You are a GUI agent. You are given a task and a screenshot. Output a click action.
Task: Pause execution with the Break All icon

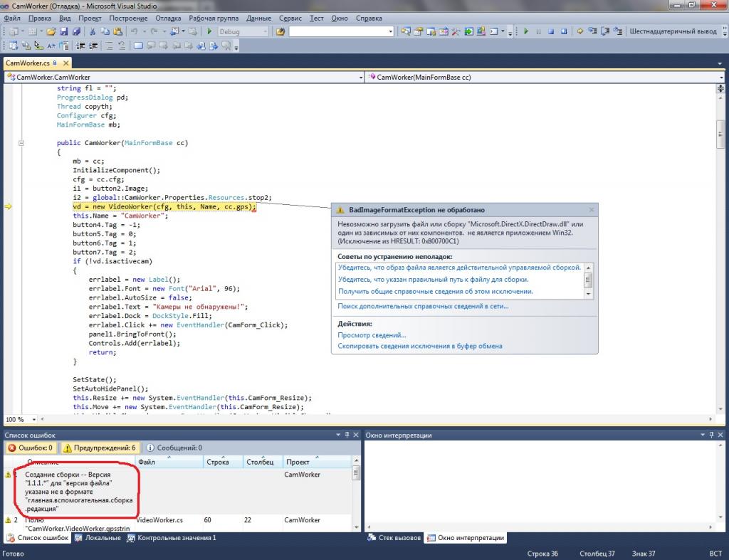coord(538,32)
